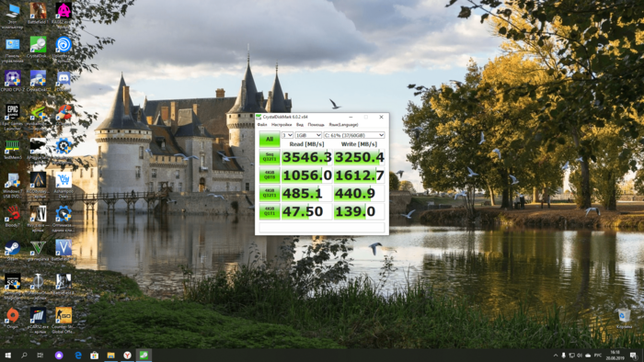Run the Seq Q32T1 test

pyautogui.click(x=270, y=157)
